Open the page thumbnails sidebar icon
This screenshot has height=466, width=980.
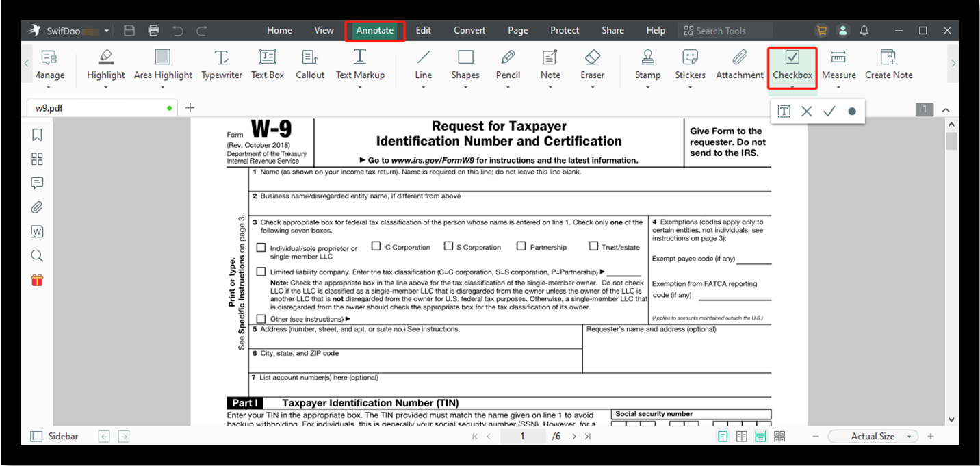pos(37,159)
